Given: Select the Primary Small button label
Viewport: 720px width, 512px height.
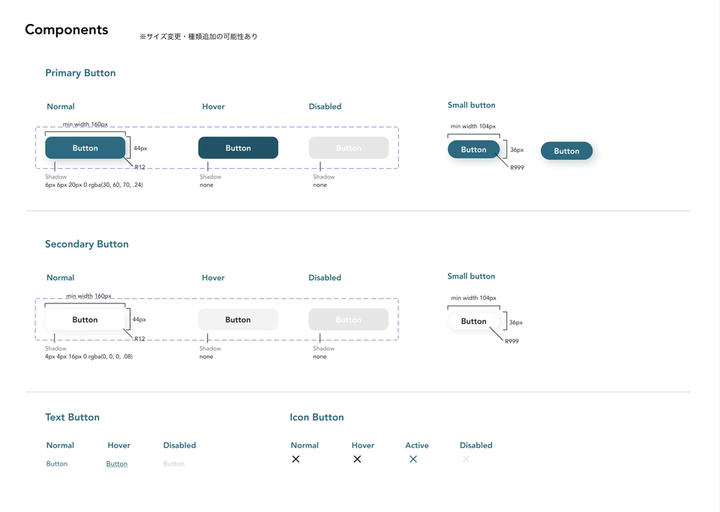Looking at the screenshot, I should 472,105.
